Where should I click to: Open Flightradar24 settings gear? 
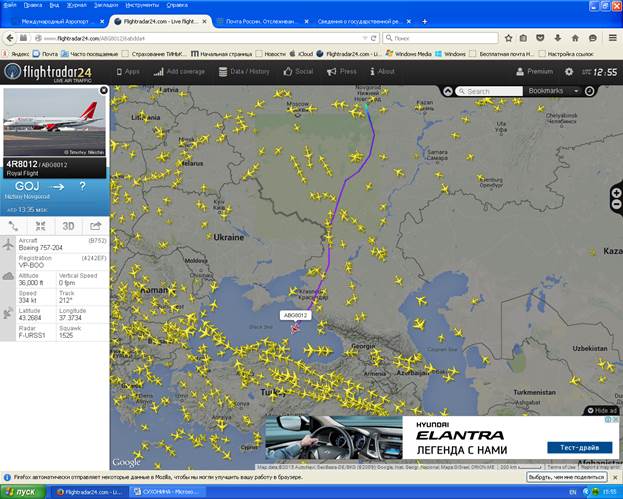tap(569, 72)
